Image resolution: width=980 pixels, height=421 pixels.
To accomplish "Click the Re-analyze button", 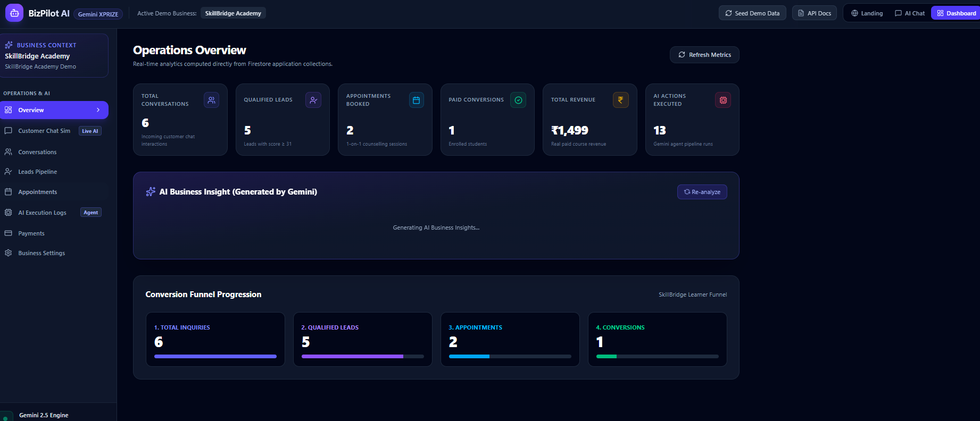I will click(x=702, y=192).
